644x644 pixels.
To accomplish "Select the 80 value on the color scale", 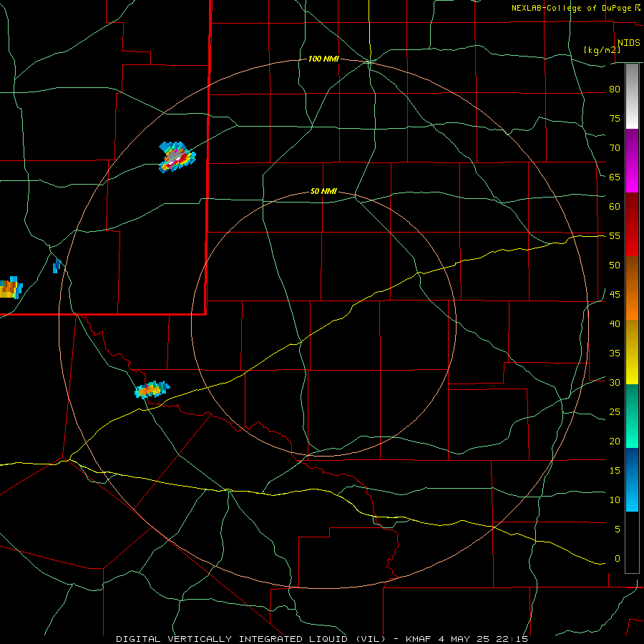I will tap(615, 89).
